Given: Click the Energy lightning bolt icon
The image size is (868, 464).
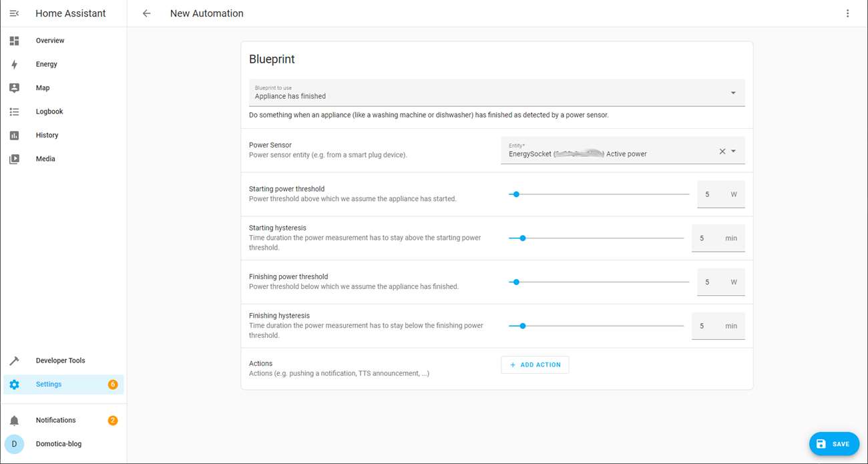Looking at the screenshot, I should [x=14, y=64].
